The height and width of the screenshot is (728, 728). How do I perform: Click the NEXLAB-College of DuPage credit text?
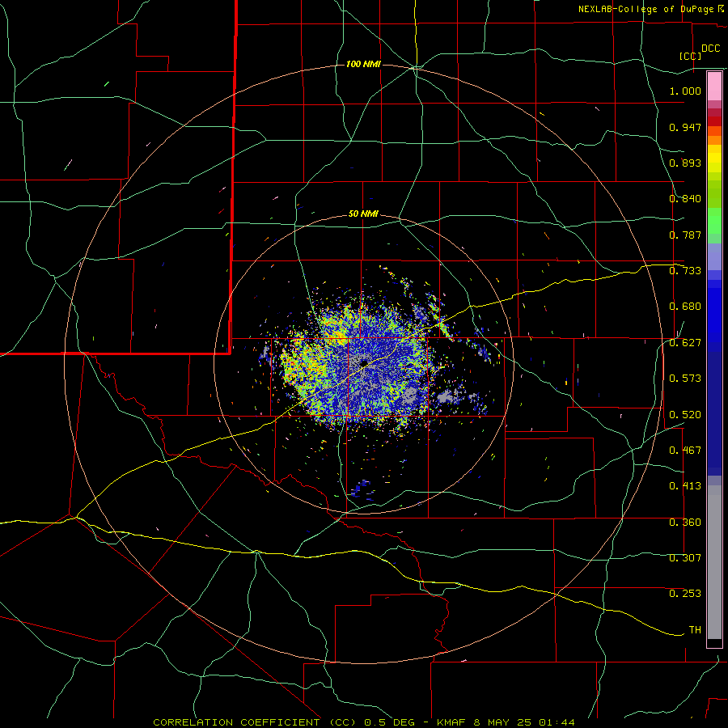coord(650,9)
